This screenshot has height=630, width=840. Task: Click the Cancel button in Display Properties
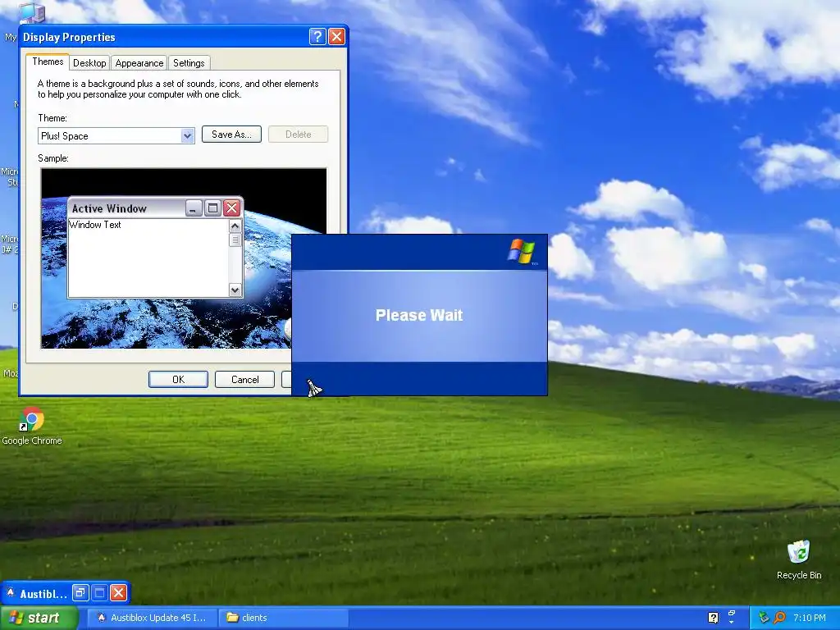coord(244,379)
